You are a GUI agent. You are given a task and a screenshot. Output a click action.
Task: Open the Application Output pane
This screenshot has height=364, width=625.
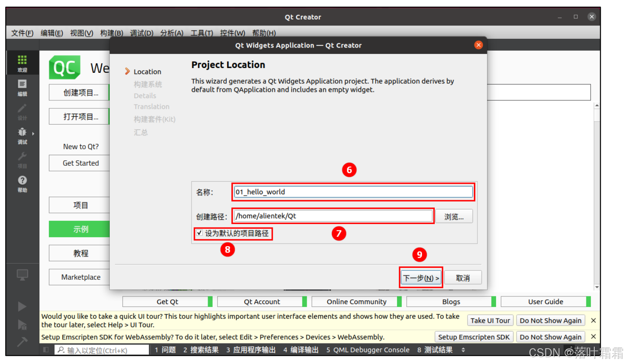coord(251,350)
